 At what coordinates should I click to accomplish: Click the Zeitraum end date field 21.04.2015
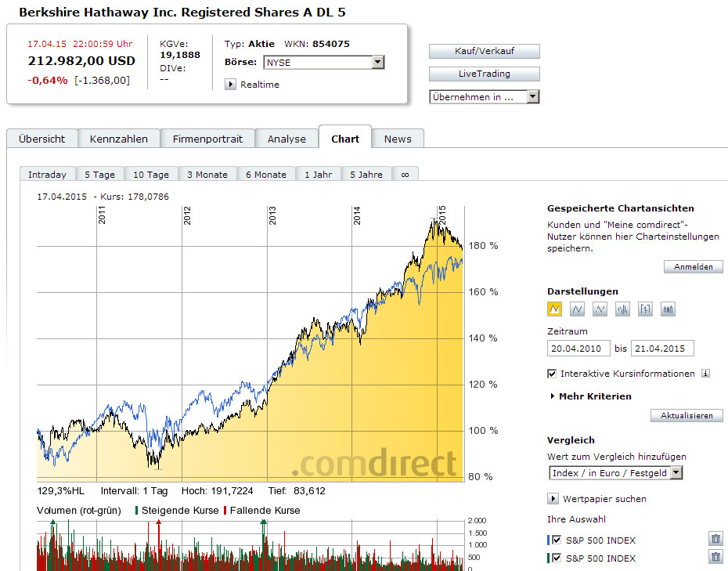coord(662,349)
